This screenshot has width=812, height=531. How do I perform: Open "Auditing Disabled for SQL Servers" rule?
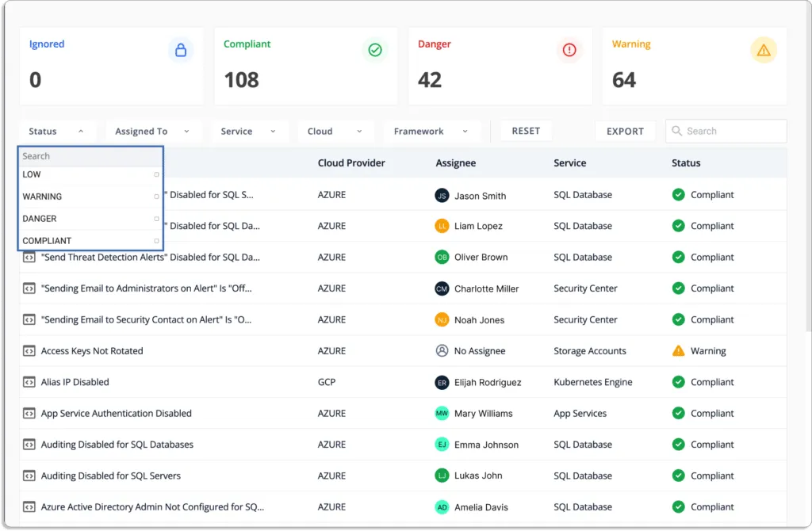pyautogui.click(x=111, y=476)
